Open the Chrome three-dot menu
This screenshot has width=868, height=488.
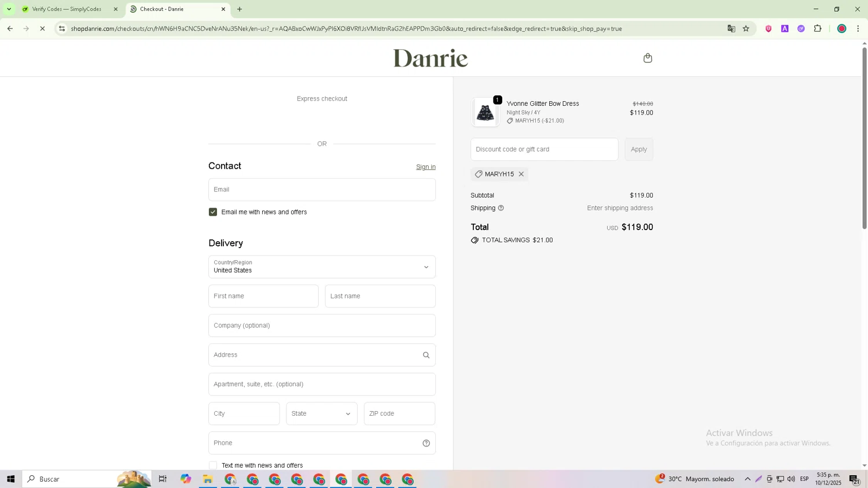coord(858,28)
